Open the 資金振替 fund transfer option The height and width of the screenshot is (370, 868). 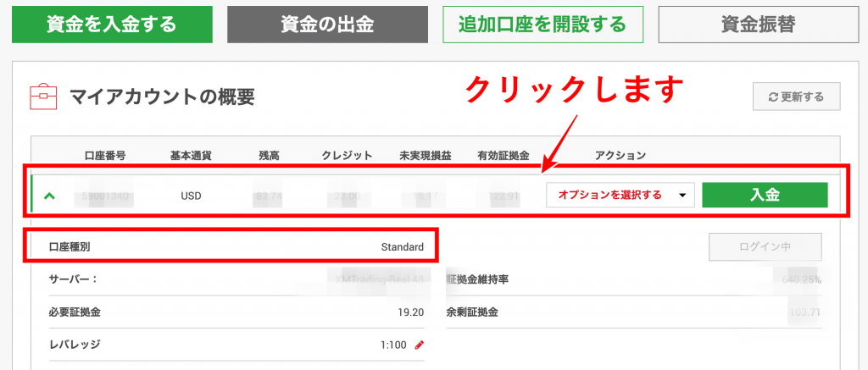coord(758,24)
